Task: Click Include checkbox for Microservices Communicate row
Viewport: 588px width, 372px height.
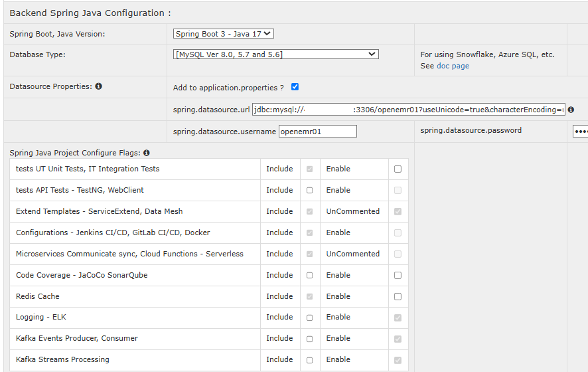Action: (309, 254)
